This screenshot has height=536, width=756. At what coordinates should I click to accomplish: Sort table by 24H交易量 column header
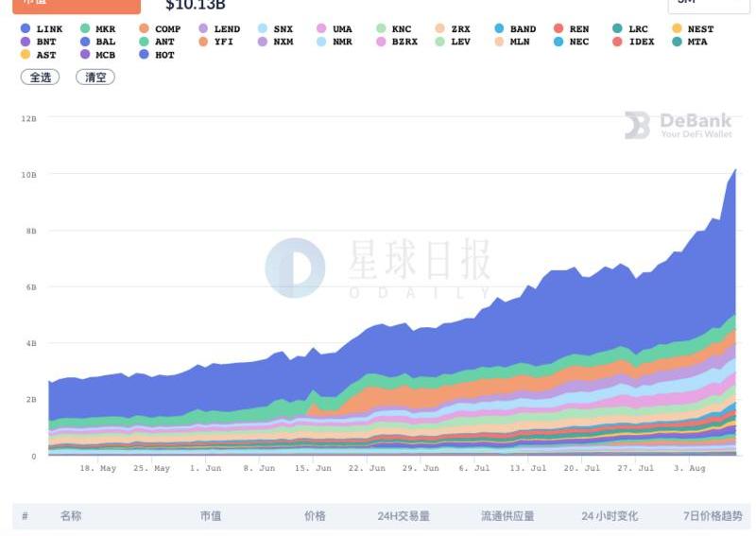[404, 516]
